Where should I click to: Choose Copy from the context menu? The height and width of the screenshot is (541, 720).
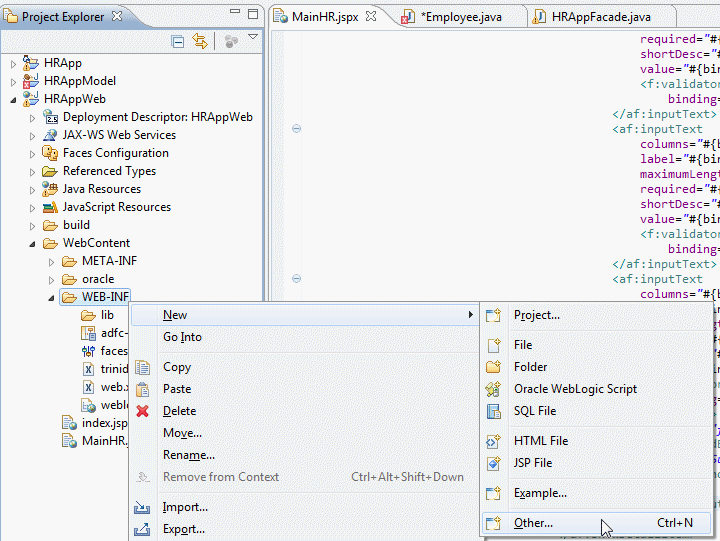(x=304, y=367)
